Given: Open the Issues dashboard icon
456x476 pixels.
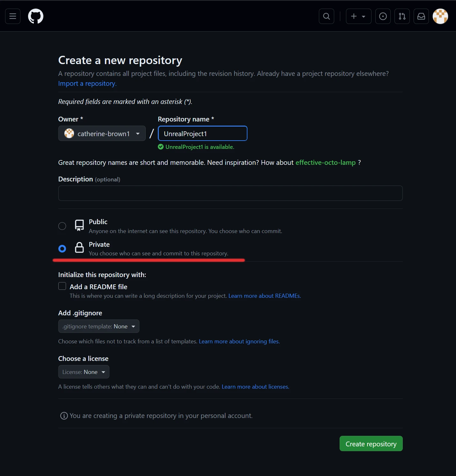Looking at the screenshot, I should tap(383, 16).
